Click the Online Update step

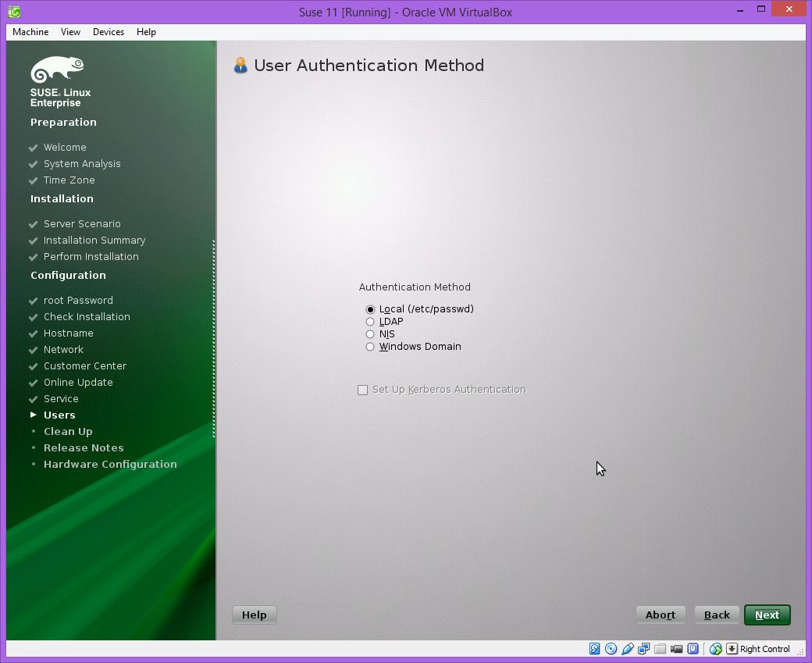[x=78, y=383]
